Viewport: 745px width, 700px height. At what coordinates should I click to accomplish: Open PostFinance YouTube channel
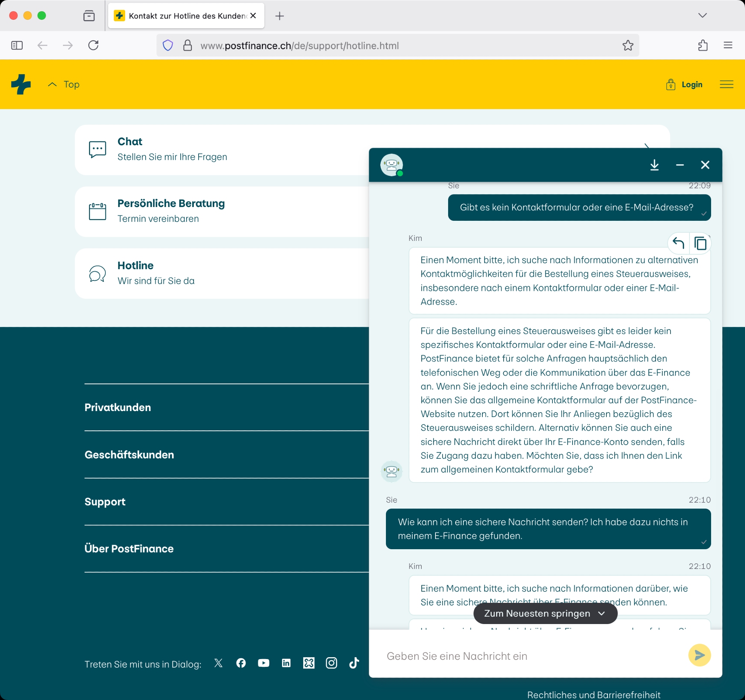(263, 663)
